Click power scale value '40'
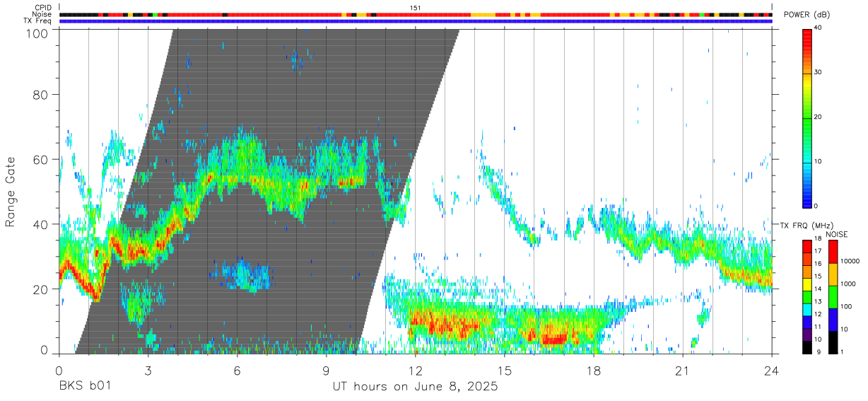This screenshot has width=868, height=401. tap(818, 28)
